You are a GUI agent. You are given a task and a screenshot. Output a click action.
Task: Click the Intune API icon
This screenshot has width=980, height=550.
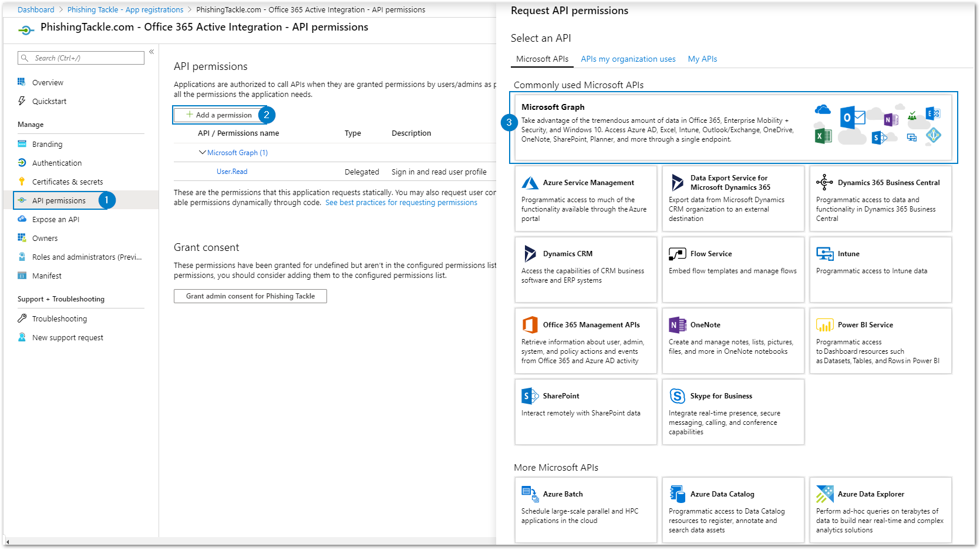pos(824,254)
